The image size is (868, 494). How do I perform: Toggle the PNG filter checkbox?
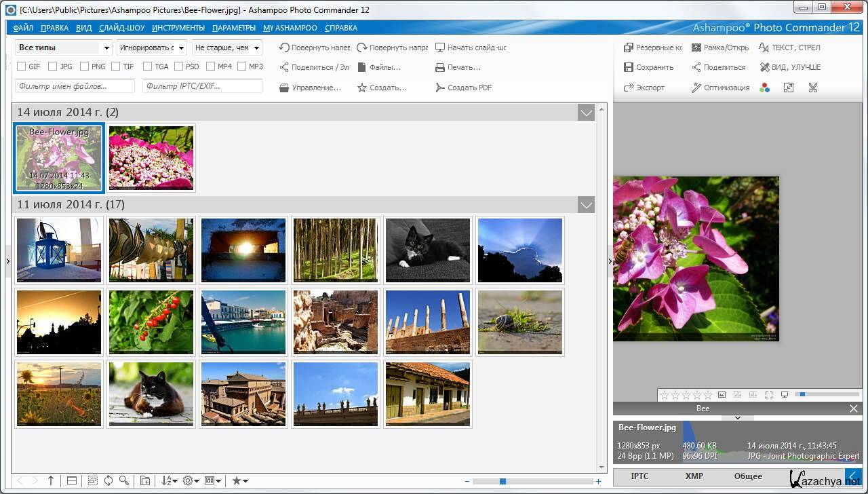(x=85, y=66)
